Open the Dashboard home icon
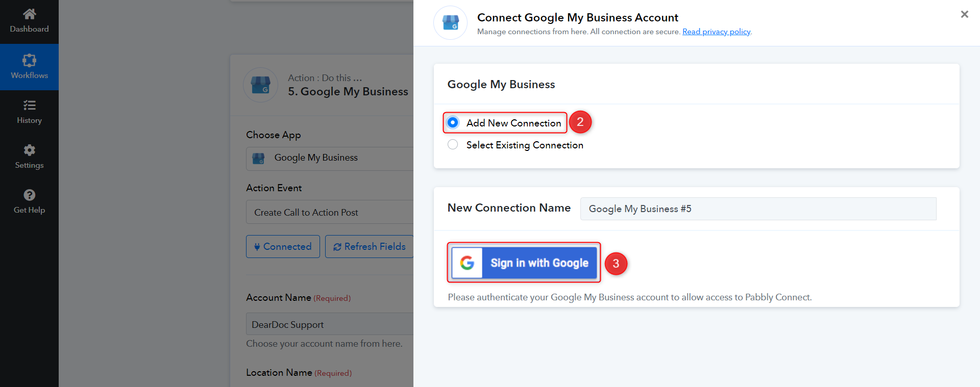This screenshot has width=980, height=387. pos(29,14)
